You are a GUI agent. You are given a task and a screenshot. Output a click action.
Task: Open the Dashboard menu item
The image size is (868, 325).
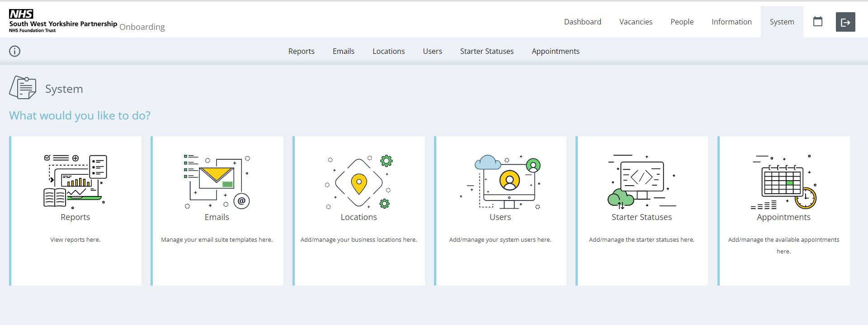coord(582,22)
